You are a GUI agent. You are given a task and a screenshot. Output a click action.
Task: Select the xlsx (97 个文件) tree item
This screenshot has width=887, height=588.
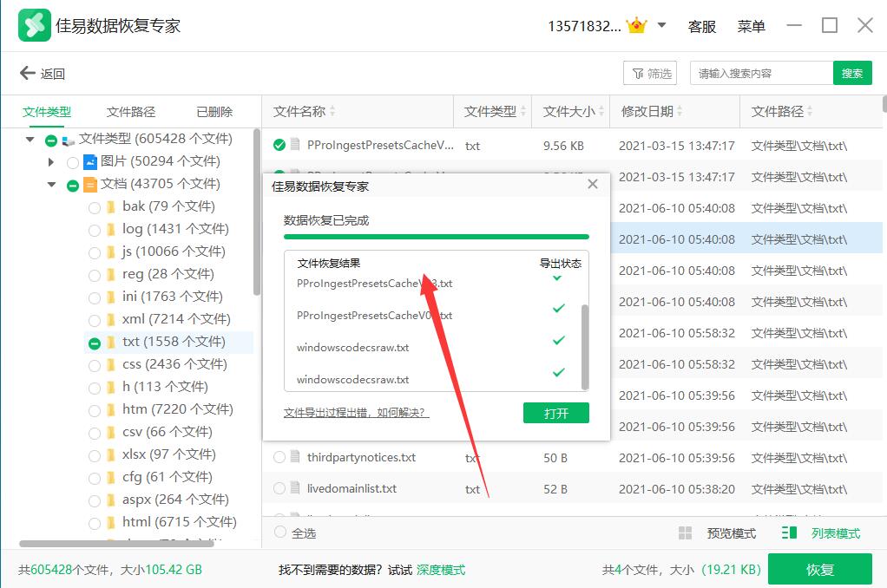pos(168,454)
